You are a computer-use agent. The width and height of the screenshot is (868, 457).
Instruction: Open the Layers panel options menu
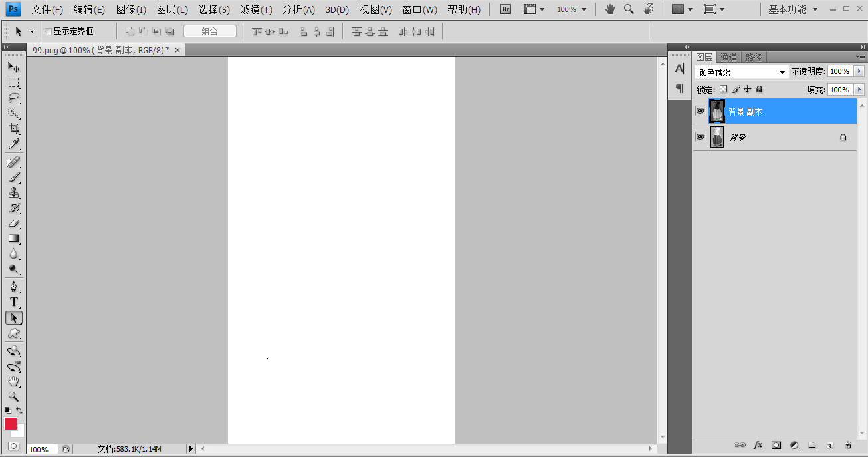[861, 57]
